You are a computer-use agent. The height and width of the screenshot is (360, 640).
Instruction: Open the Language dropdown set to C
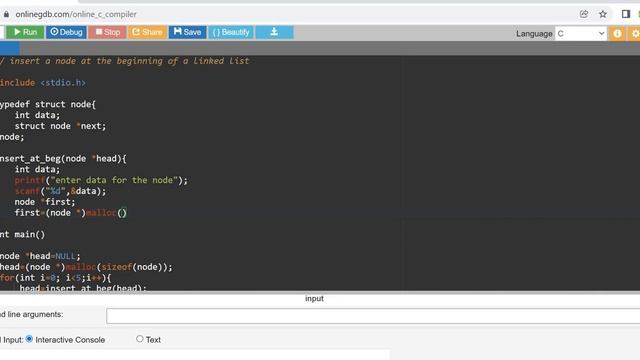click(x=581, y=33)
